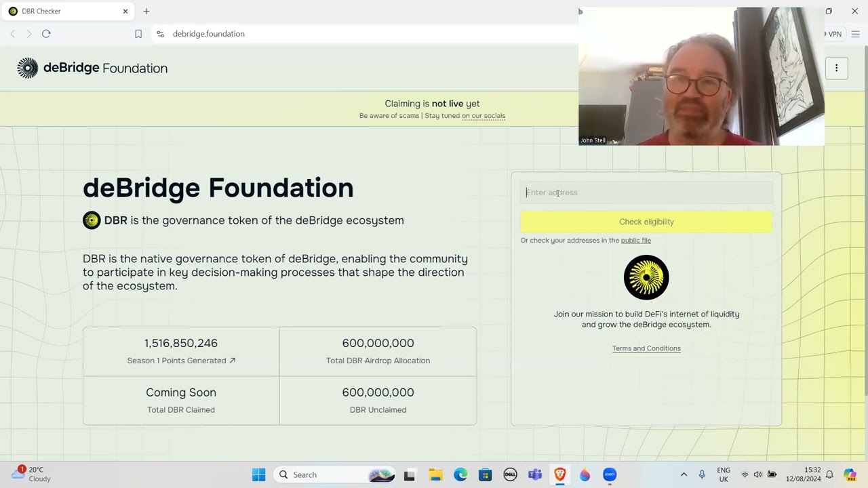868x488 pixels.
Task: Open the volume speaker tray icon
Action: 757,475
